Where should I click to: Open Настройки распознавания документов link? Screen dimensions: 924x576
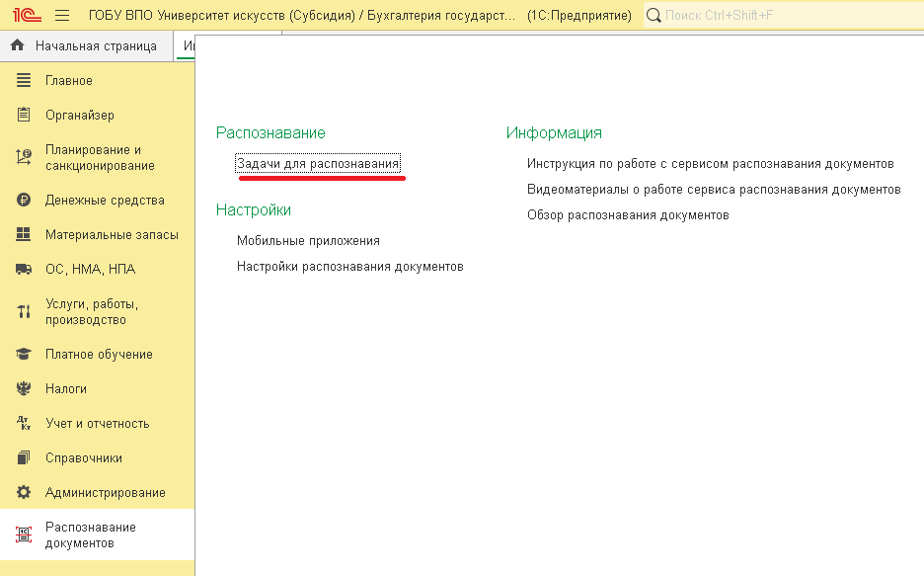pos(349,267)
